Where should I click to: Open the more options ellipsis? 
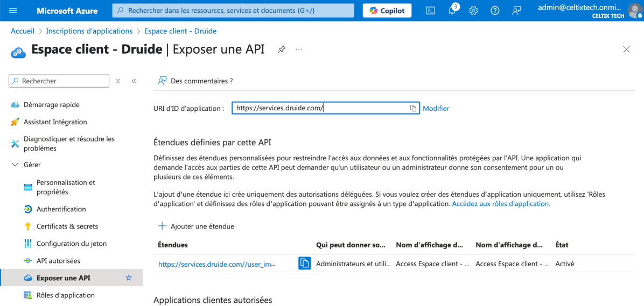point(299,49)
